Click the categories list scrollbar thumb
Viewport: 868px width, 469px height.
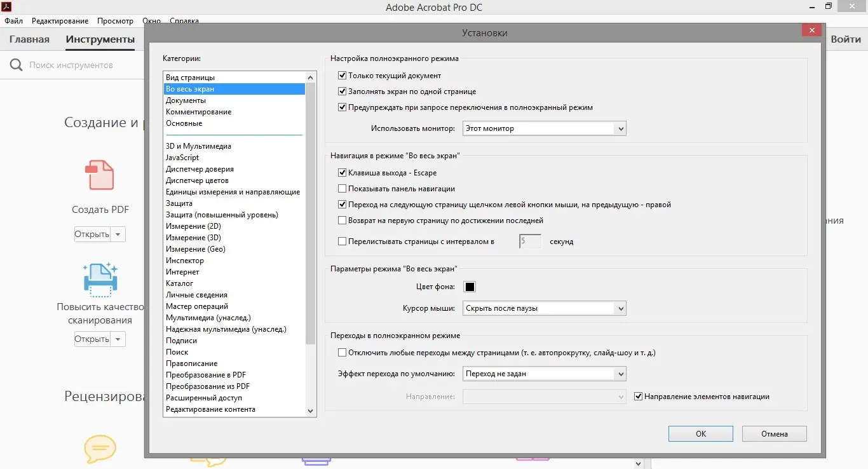click(311, 214)
